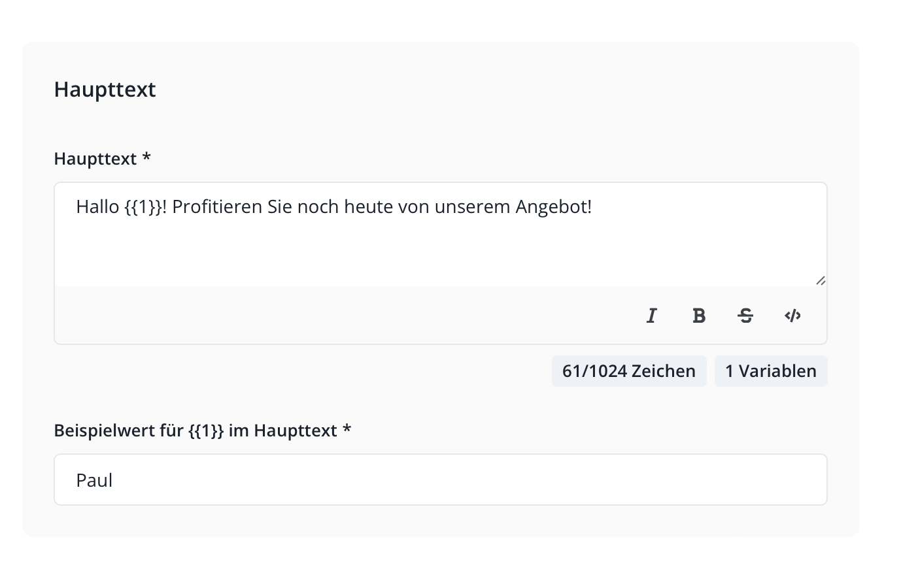Place cursor on {{1}} placeholder in textarea
The height and width of the screenshot is (588, 901).
click(x=143, y=207)
